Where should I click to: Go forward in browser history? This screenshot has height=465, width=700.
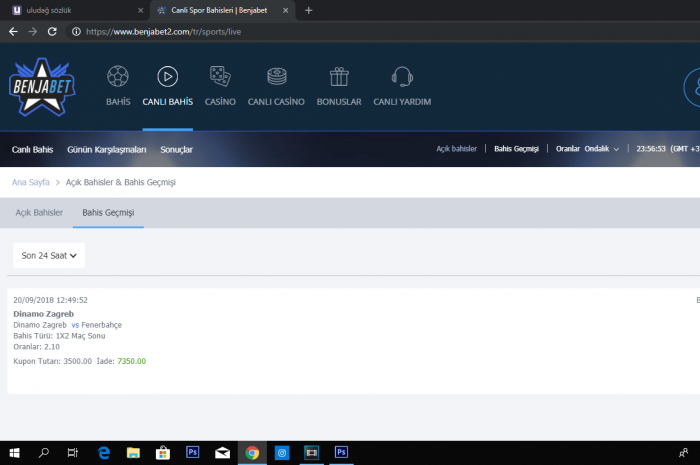click(x=33, y=32)
